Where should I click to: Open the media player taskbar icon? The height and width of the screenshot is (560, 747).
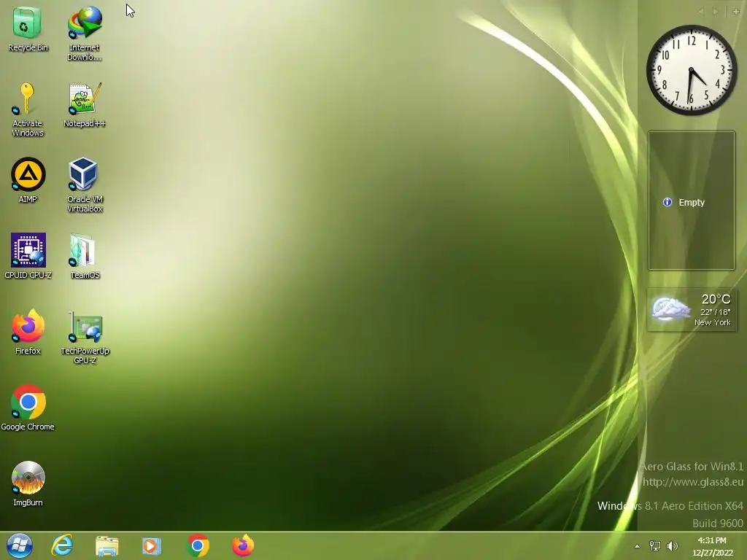(x=151, y=545)
